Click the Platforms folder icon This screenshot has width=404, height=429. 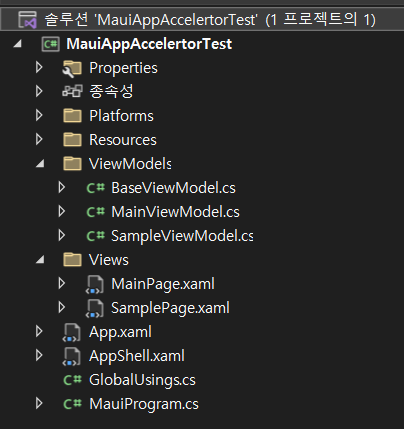[72, 116]
